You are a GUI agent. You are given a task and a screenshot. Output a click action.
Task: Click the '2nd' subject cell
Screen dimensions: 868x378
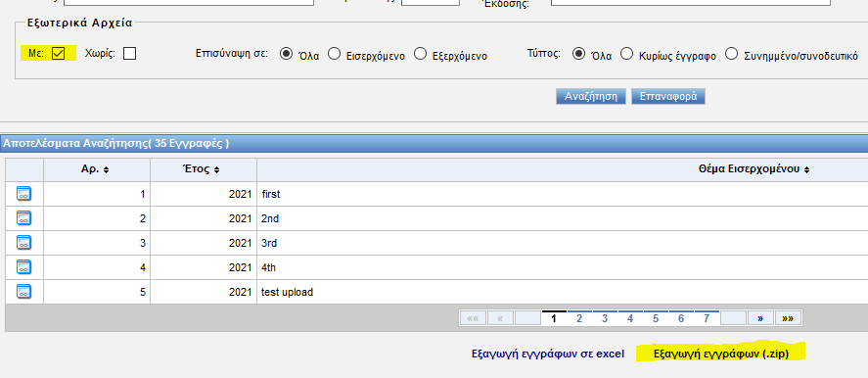click(563, 218)
